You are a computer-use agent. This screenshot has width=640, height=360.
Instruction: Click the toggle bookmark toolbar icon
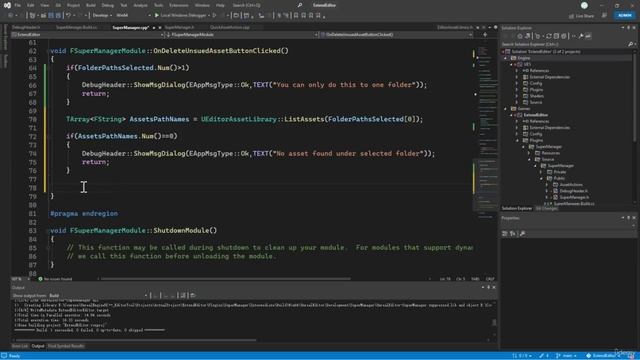coord(296,16)
